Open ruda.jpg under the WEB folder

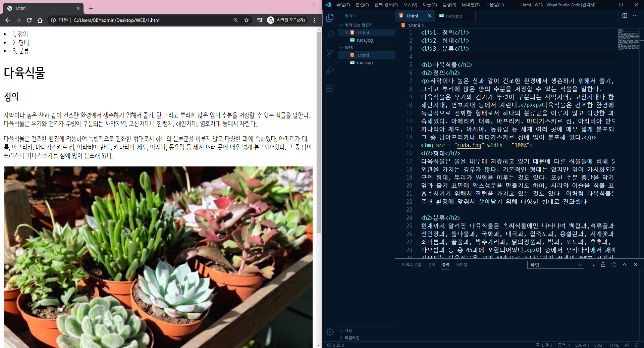click(367, 62)
